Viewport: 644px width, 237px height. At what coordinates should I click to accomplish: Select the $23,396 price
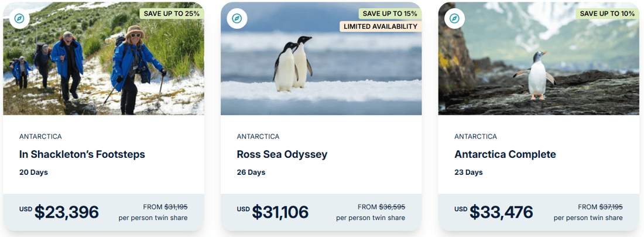pos(66,212)
